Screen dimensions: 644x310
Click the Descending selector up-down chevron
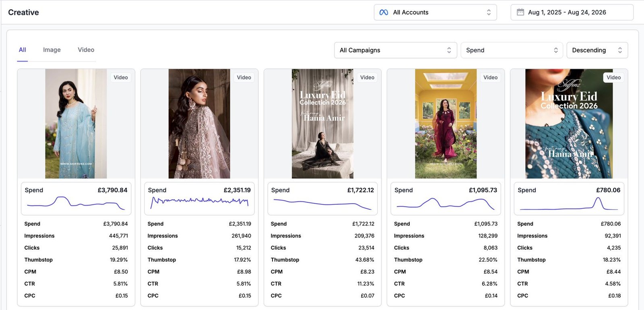[x=620, y=50]
